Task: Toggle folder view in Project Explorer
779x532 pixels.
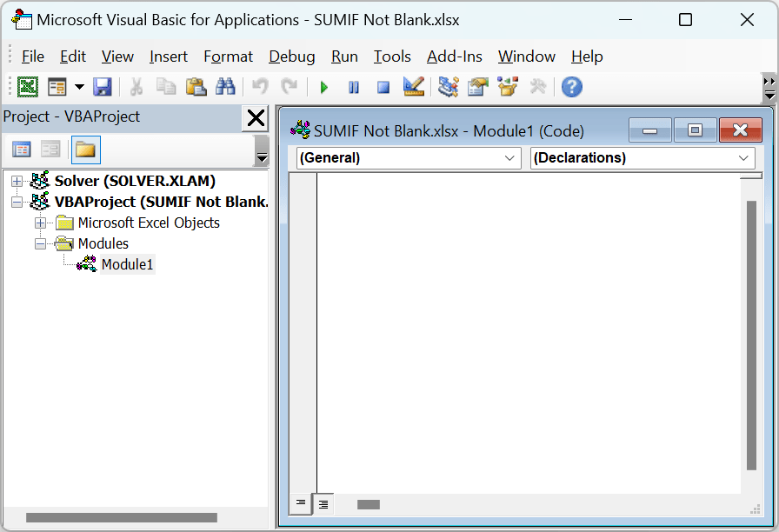Action: pyautogui.click(x=86, y=150)
